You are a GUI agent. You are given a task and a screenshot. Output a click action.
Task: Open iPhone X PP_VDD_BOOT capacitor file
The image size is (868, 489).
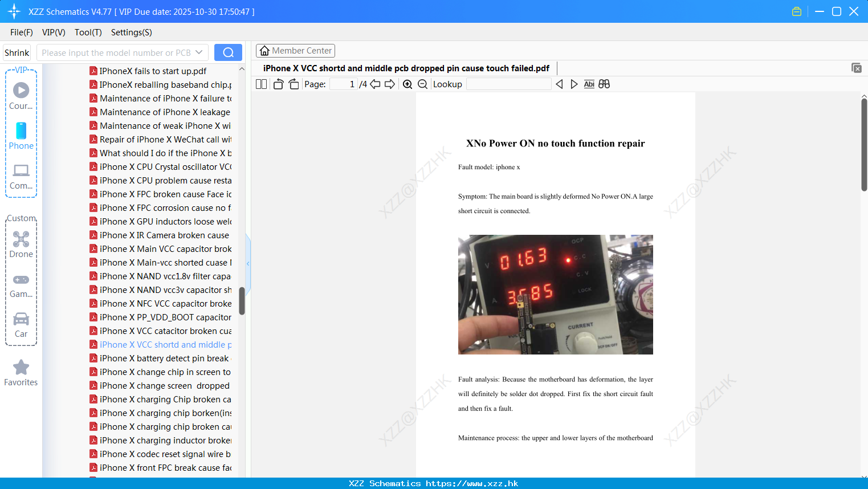(x=161, y=317)
